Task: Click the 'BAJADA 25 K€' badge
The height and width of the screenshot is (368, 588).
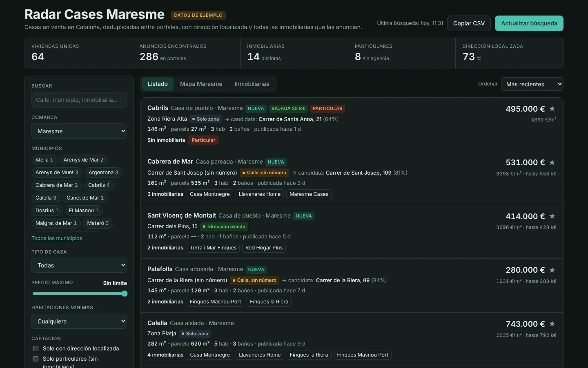Action: click(x=288, y=109)
